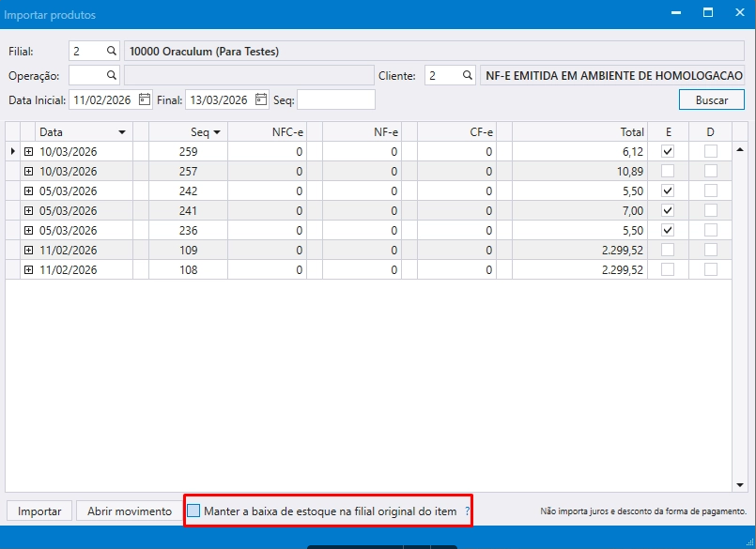
Task: Check the E checkbox for Seq 257
Action: [x=668, y=171]
